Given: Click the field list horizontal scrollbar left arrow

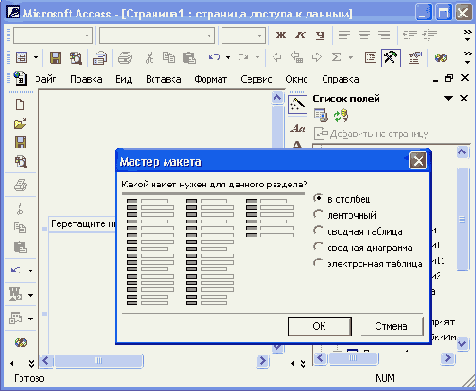Looking at the screenshot, I should tap(320, 358).
